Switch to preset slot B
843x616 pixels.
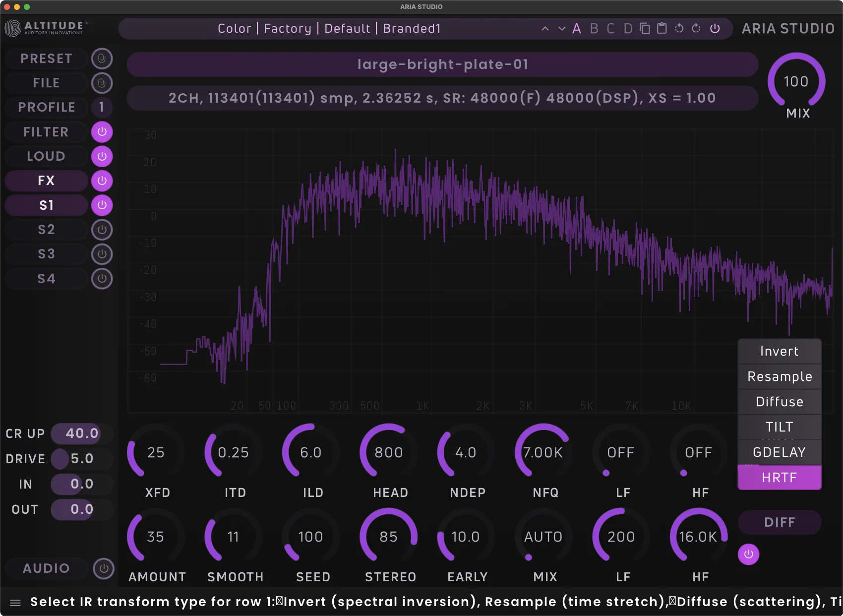click(594, 28)
